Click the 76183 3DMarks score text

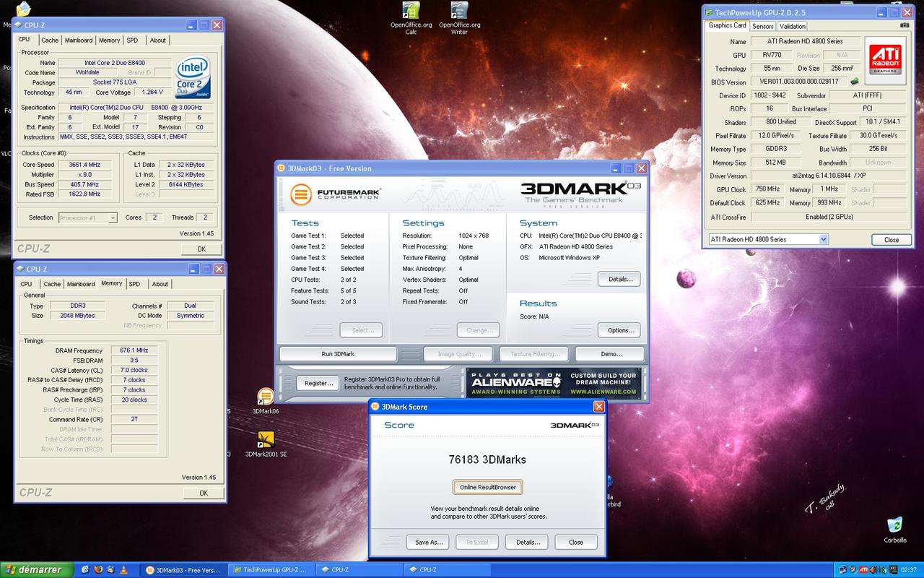point(487,460)
